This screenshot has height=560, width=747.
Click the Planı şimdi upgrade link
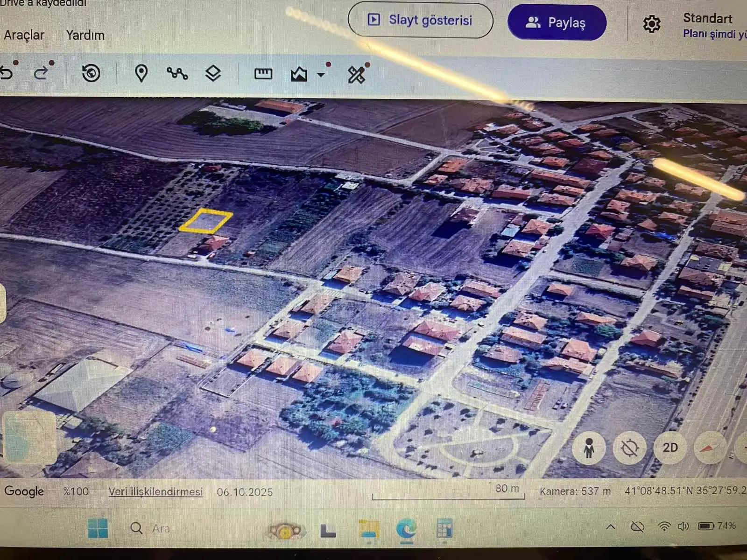tap(714, 34)
